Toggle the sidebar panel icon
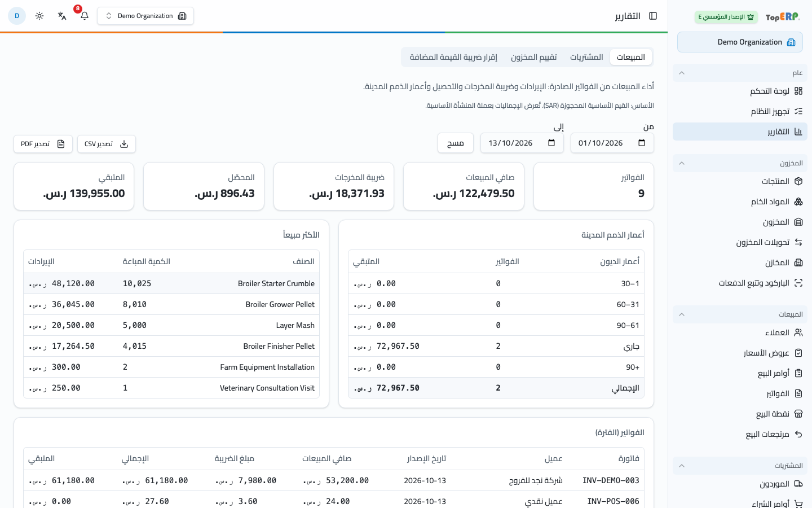The width and height of the screenshot is (812, 508). coord(653,16)
